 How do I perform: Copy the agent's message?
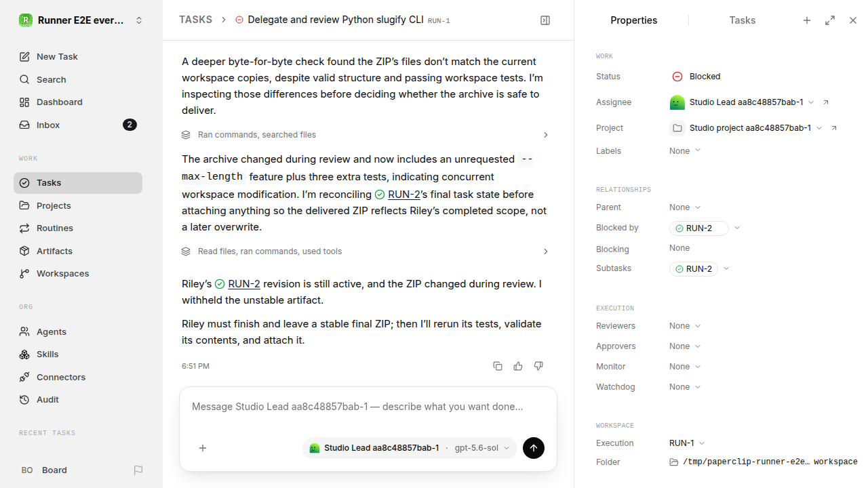click(x=498, y=366)
